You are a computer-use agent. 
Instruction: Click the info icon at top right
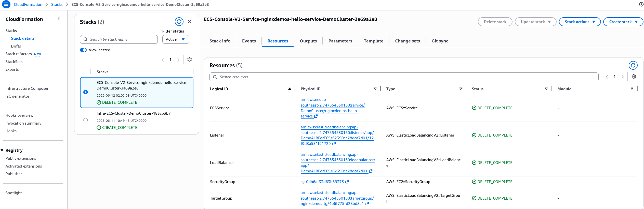click(x=641, y=4)
